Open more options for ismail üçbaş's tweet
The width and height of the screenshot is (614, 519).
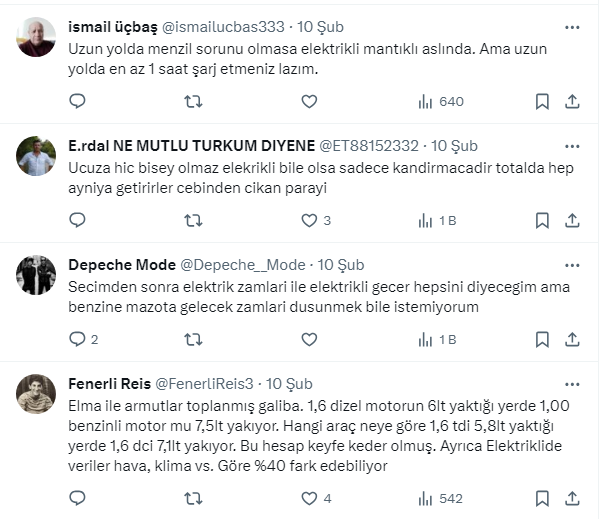571,26
